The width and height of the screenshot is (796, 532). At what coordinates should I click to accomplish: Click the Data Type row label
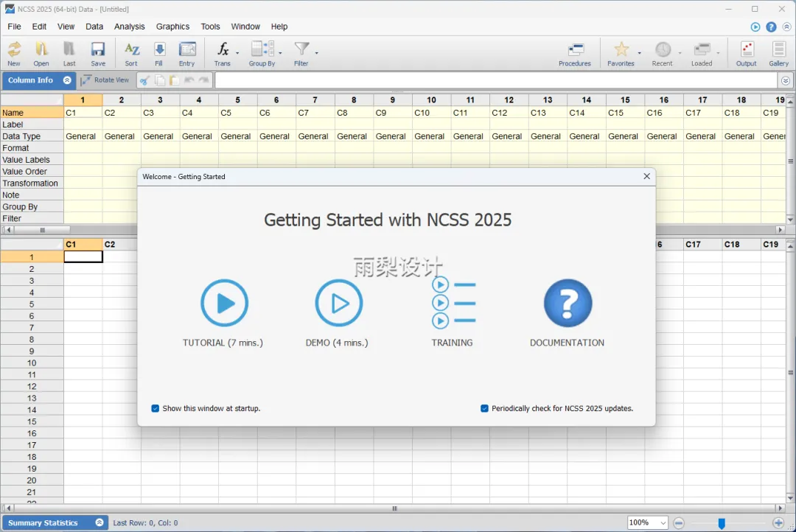(x=32, y=136)
